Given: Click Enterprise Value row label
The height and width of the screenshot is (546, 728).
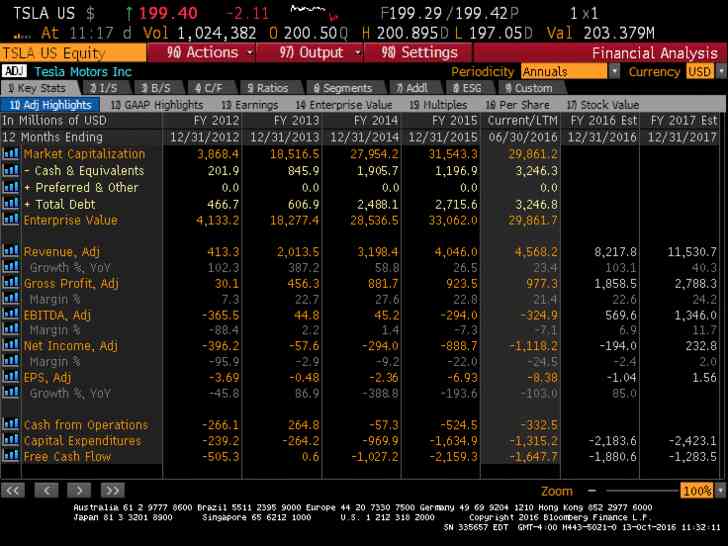Looking at the screenshot, I should (71, 220).
